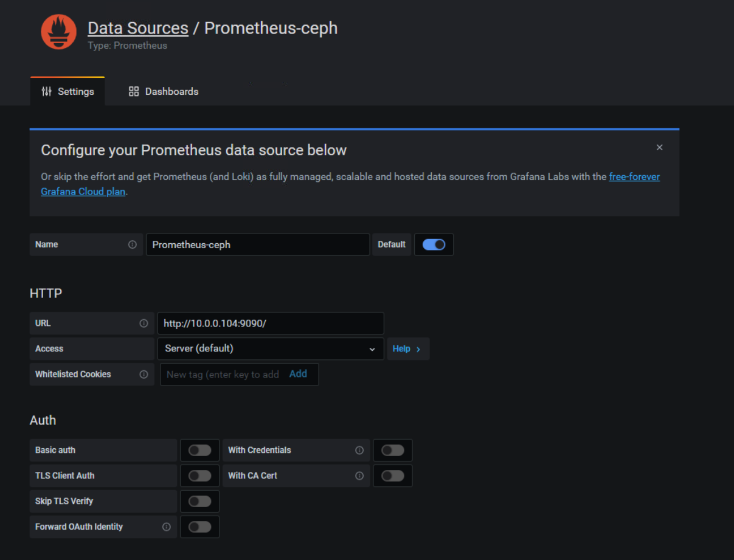Open the Access dropdown
The width and height of the screenshot is (734, 560).
(x=270, y=349)
